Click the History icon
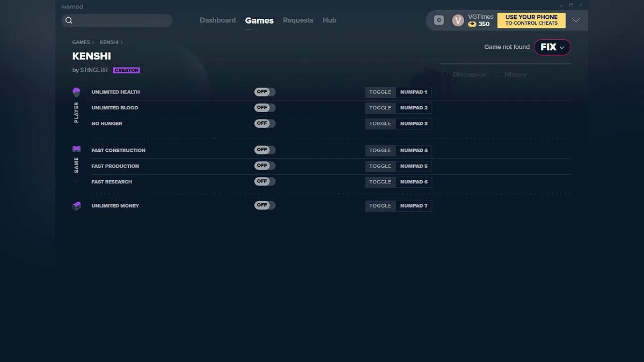Image resolution: width=644 pixels, height=362 pixels. (x=498, y=75)
